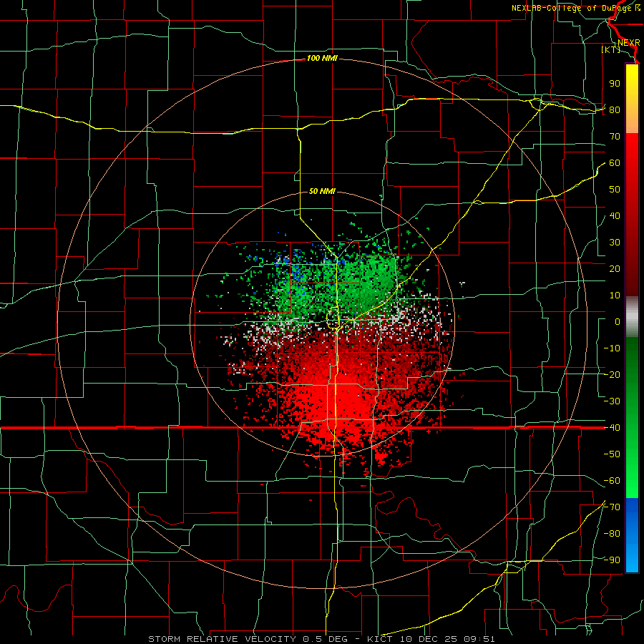The height and width of the screenshot is (644, 644).
Task: Click the 0 value on color scale
Action: coord(618,321)
